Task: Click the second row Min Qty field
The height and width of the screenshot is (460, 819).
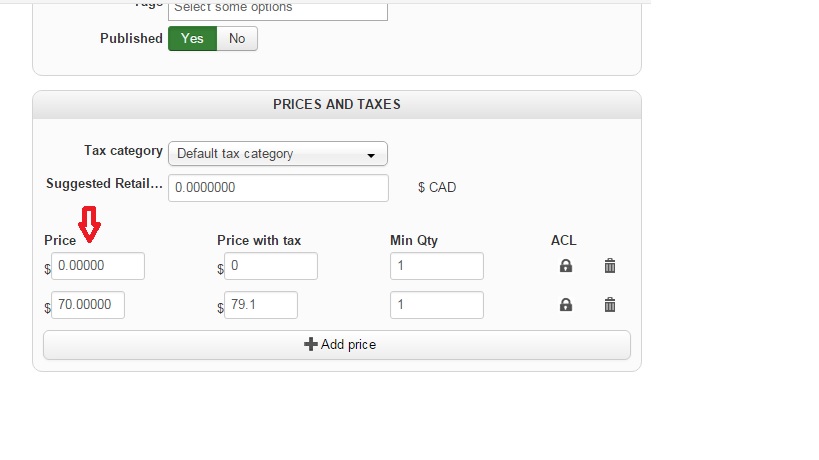Action: click(436, 305)
